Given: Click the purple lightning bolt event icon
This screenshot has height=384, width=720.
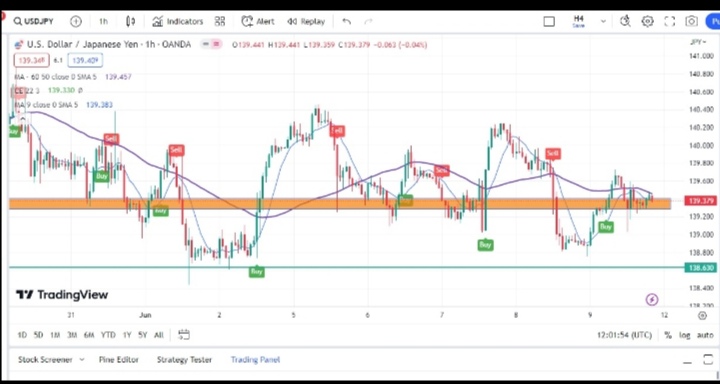Looking at the screenshot, I should [x=652, y=300].
